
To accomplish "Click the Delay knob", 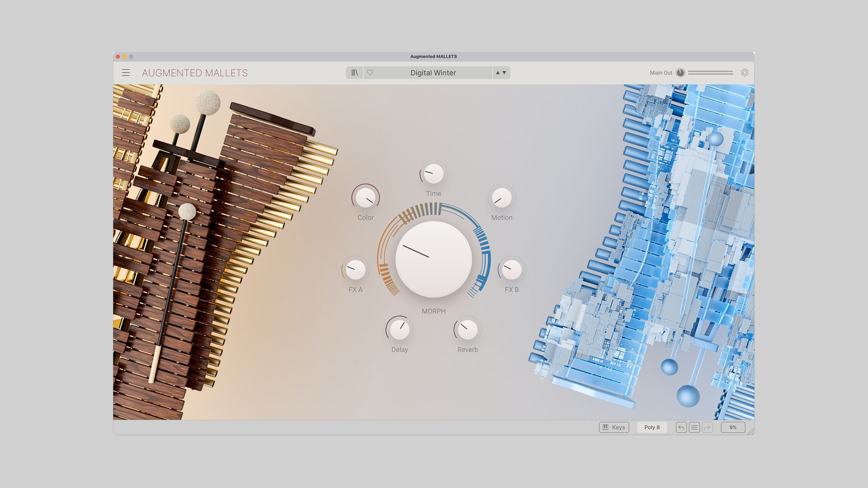I will click(400, 330).
